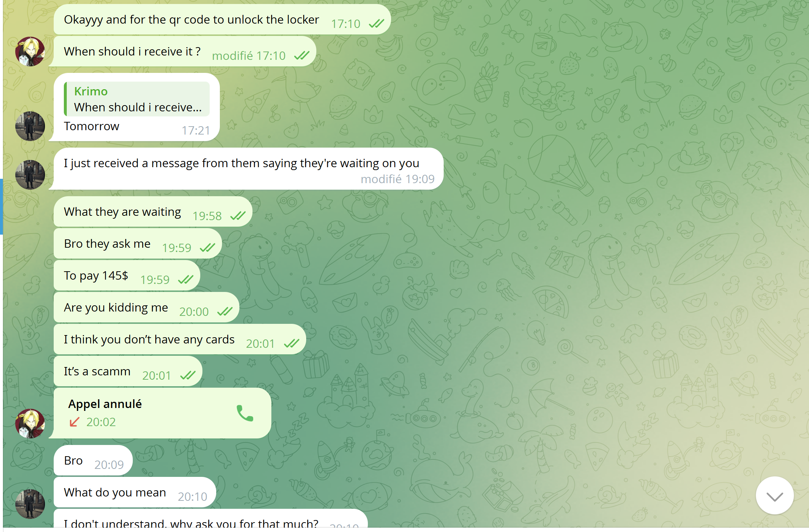Screen dimensions: 809x532
Task: Open the Krimo reply quote preview
Action: [x=137, y=99]
